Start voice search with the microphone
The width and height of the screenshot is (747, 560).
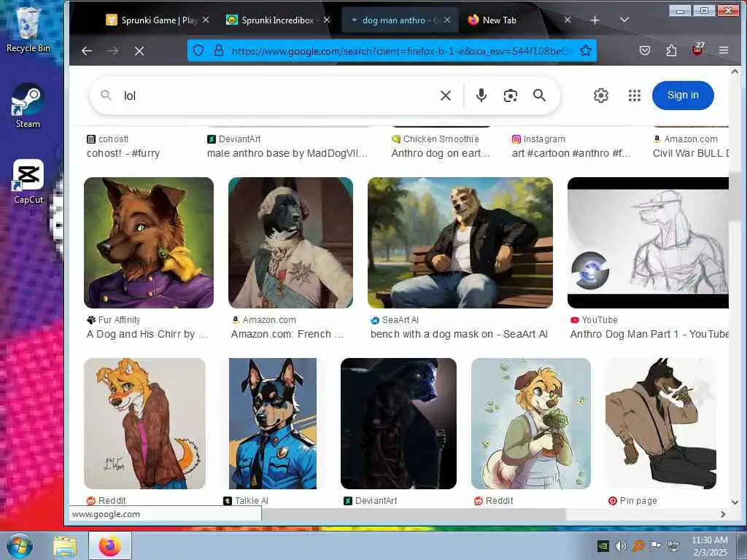point(481,96)
